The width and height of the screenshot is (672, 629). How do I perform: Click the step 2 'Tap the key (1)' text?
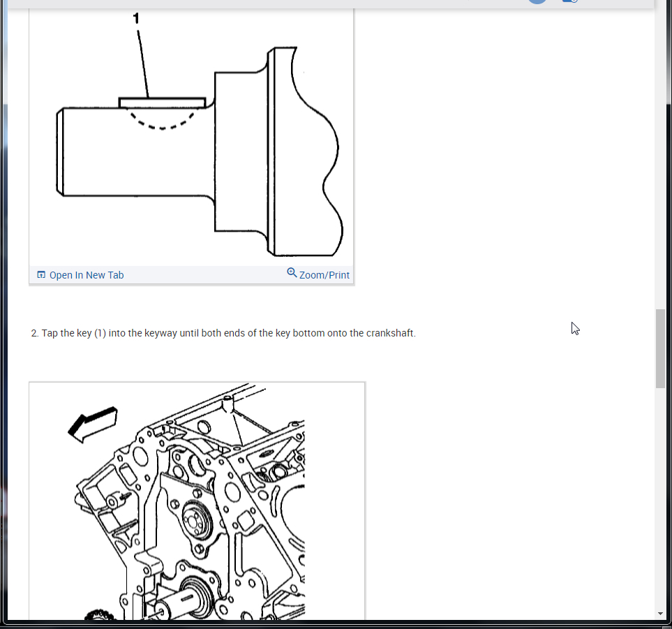click(223, 333)
